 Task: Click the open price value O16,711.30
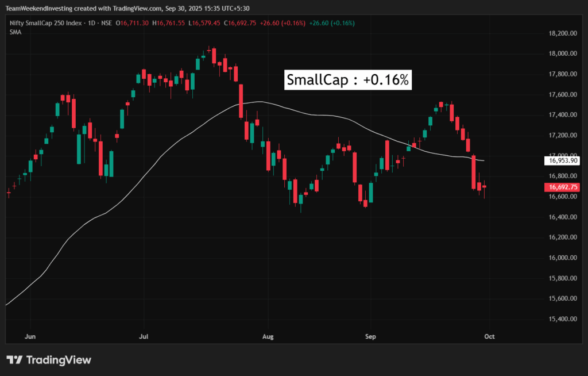coord(133,23)
